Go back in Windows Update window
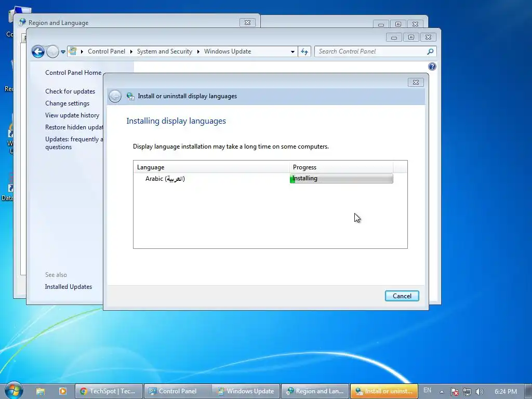Image resolution: width=532 pixels, height=399 pixels. (x=37, y=51)
